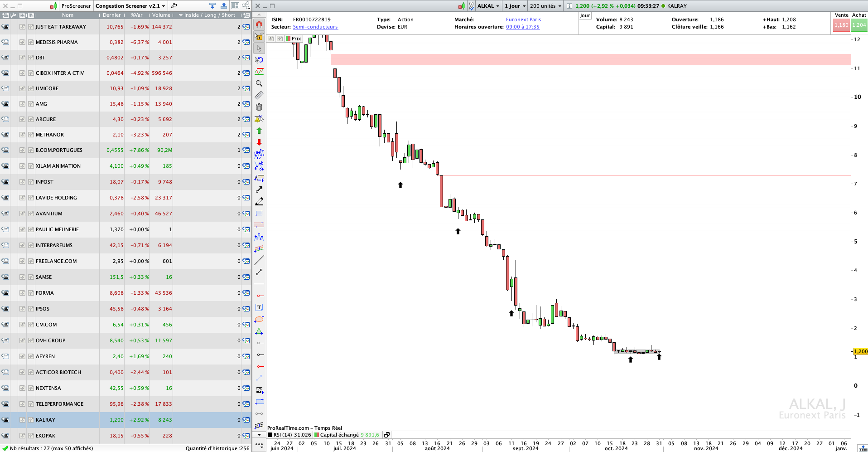Open the share dropdown in ProScreener
The image size is (868, 452).
[246, 6]
